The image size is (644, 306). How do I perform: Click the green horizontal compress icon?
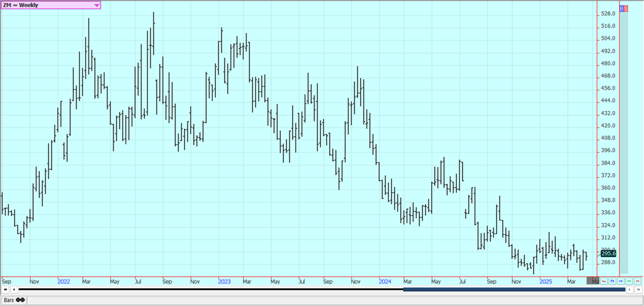[x=629, y=281]
